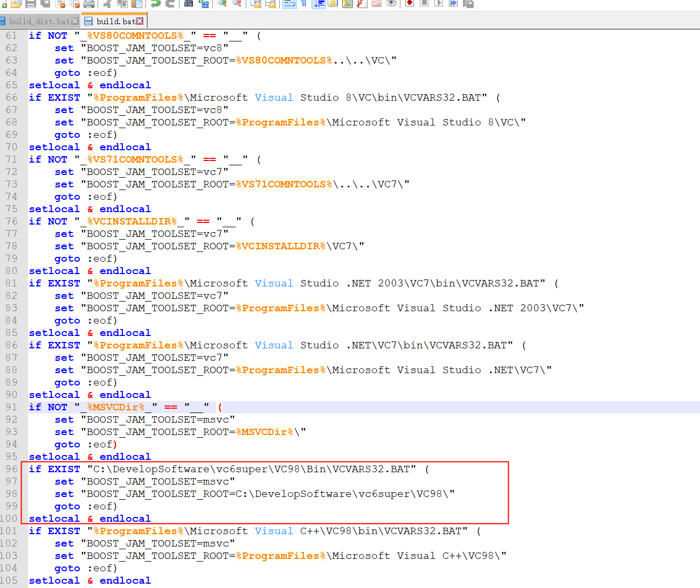Click "%VS80COMNTOOLS%" on line 61
Image resolution: width=700 pixels, height=588 pixels.
coord(135,36)
